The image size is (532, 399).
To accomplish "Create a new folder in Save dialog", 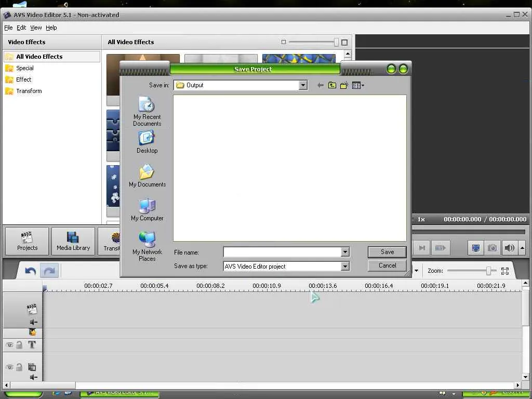I will (x=344, y=85).
